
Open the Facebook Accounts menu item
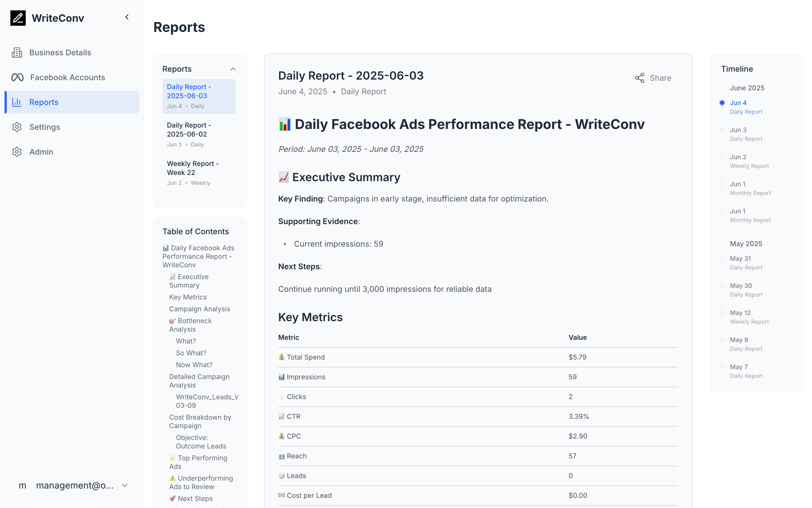coord(72,77)
